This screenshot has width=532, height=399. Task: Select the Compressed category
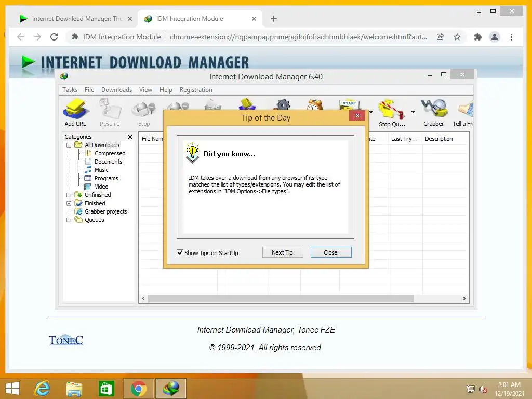point(110,153)
